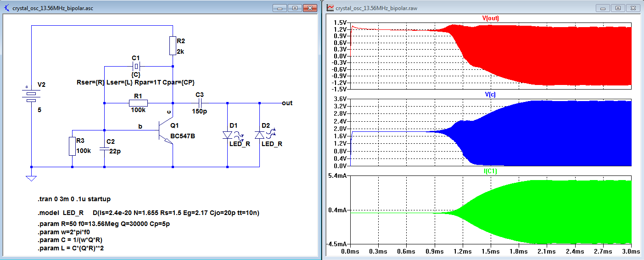Click 'LED_R' label under D2
This screenshot has height=260, width=644.
[x=272, y=144]
